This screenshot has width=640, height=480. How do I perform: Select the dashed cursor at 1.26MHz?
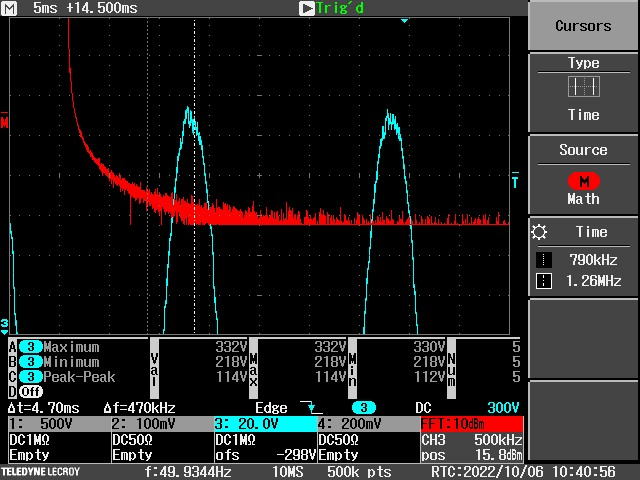543,281
